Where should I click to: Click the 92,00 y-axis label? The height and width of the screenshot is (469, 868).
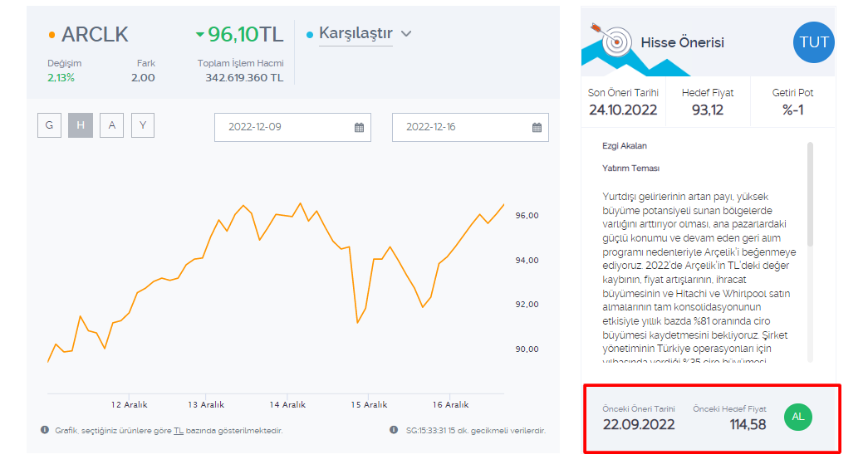(527, 304)
